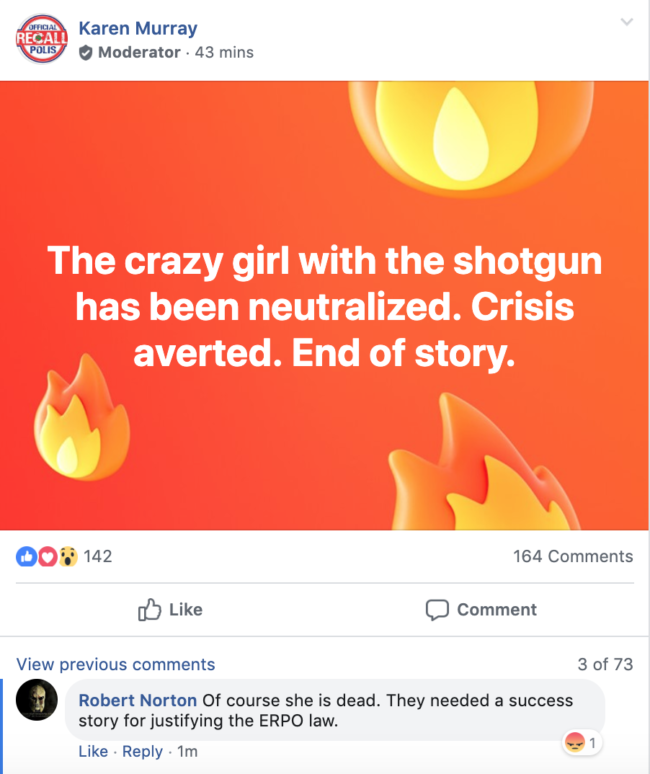
Task: Open Robert Norton's profile name link
Action: [x=137, y=699]
